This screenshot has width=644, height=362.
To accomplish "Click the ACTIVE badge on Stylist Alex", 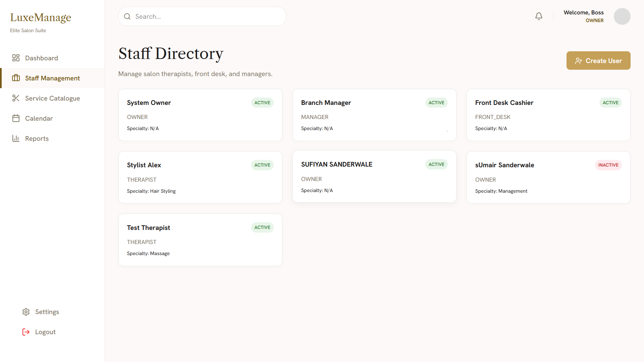I will 262,165.
